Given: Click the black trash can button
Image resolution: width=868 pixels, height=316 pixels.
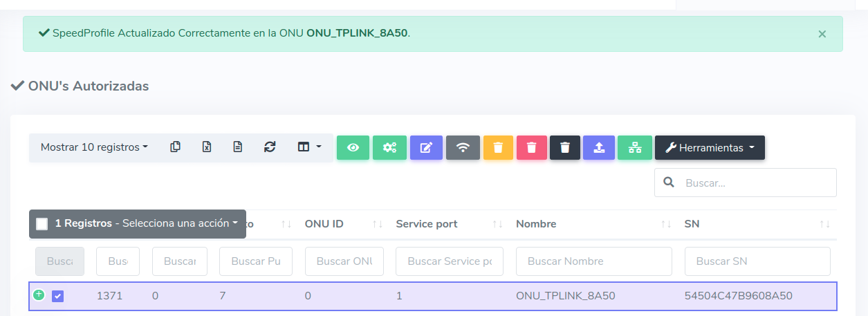Looking at the screenshot, I should 565,148.
